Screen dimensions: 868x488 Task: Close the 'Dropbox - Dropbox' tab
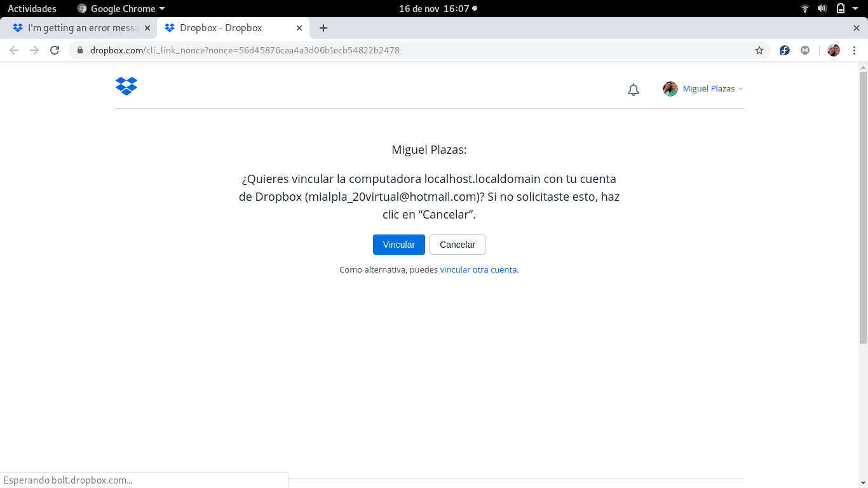pos(299,28)
